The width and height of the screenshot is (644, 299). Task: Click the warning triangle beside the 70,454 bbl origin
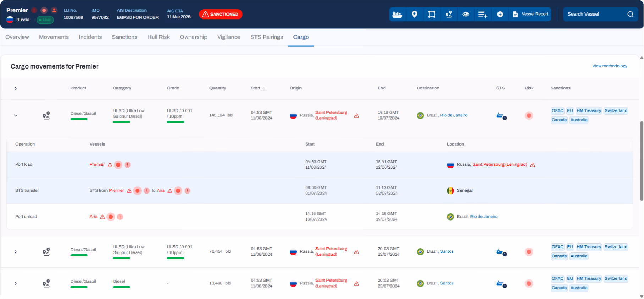pyautogui.click(x=357, y=252)
